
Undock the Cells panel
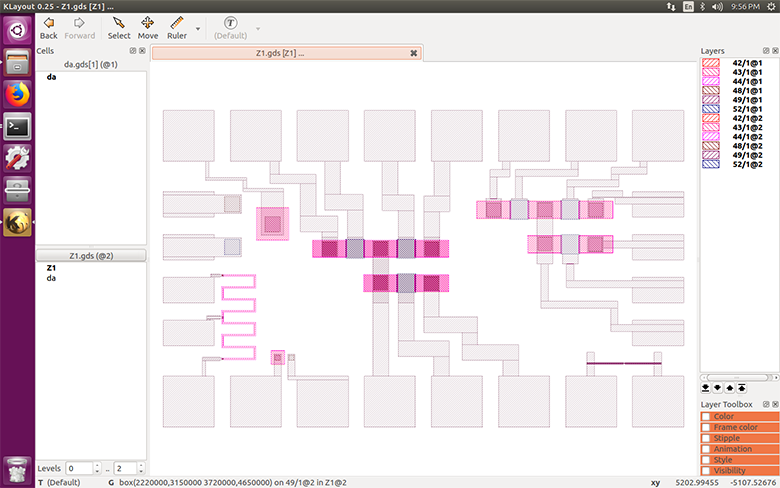pyautogui.click(x=133, y=51)
